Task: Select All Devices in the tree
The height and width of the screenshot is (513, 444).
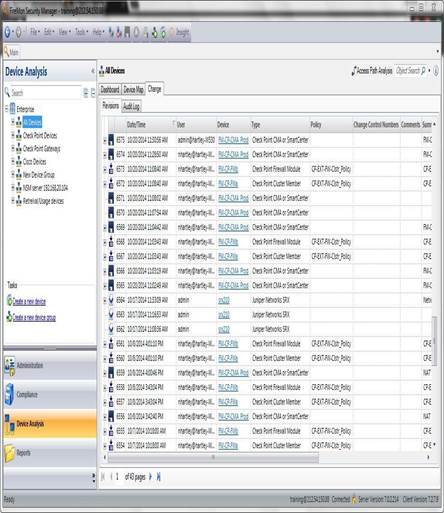Action: (x=32, y=122)
